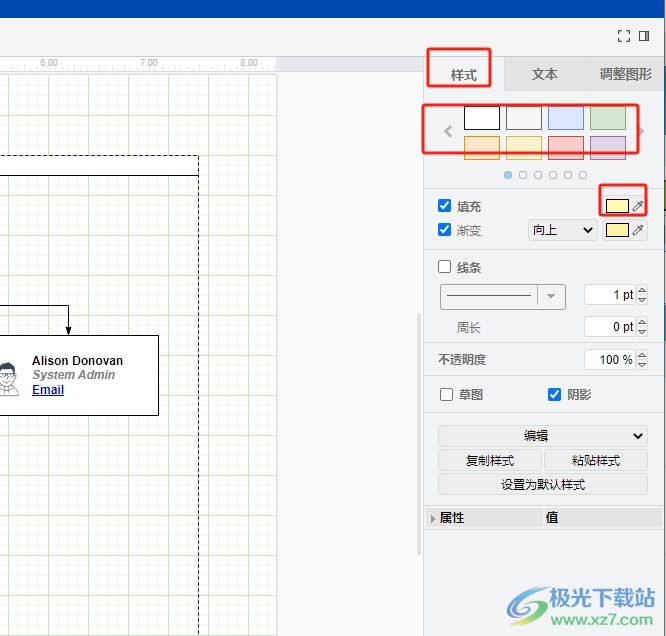Increase the 周长 perimeter stepper
The image size is (666, 636).
[642, 322]
